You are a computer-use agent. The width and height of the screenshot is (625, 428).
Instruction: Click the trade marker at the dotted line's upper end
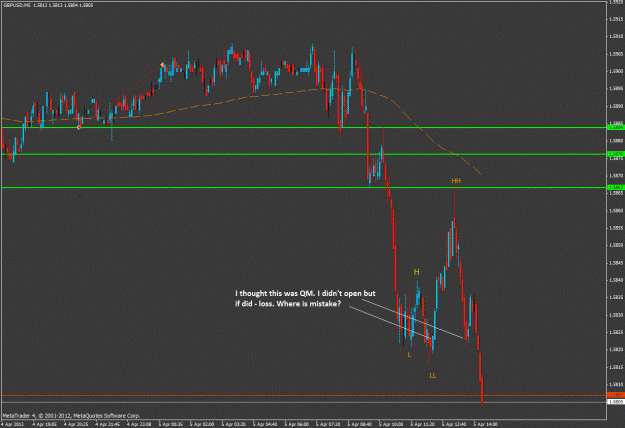pyautogui.click(x=162, y=65)
